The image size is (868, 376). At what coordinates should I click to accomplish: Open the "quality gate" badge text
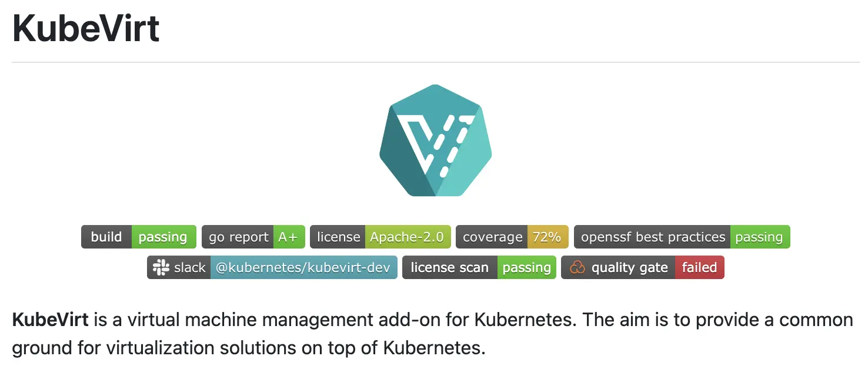coord(629,267)
